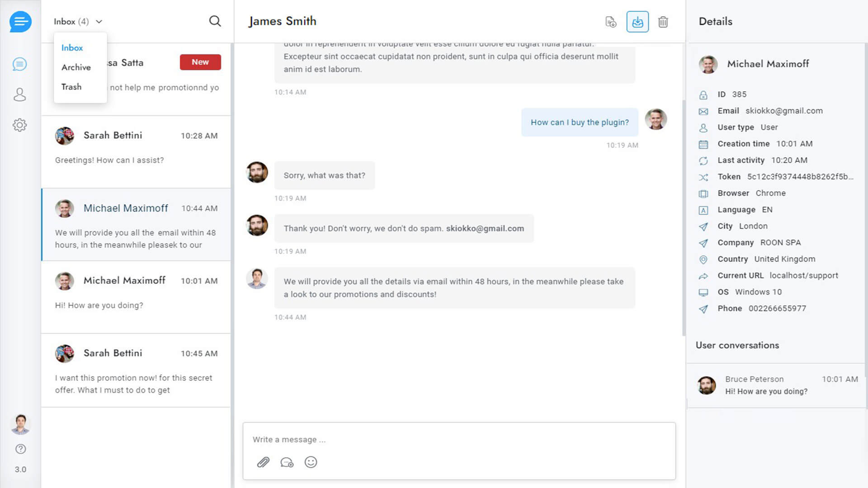Open the Conversations panel in the left sidebar
Screen dimensions: 868x488
coord(19,64)
